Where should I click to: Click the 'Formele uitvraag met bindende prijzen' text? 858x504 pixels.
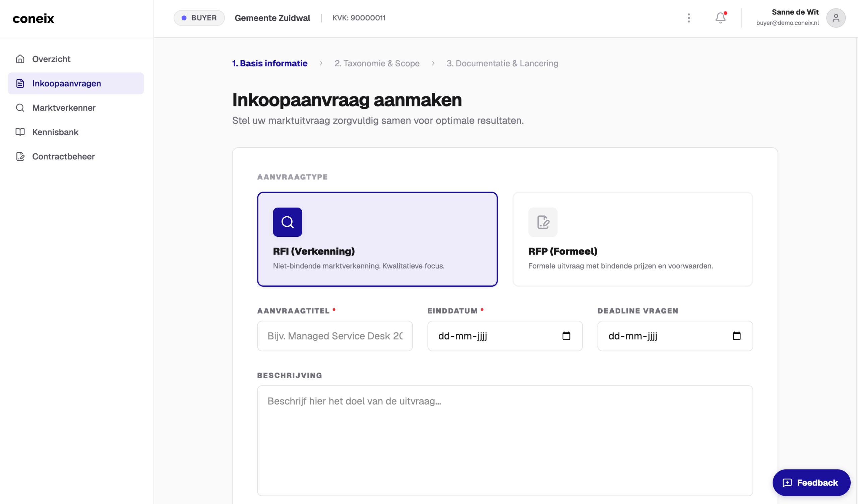coord(620,266)
